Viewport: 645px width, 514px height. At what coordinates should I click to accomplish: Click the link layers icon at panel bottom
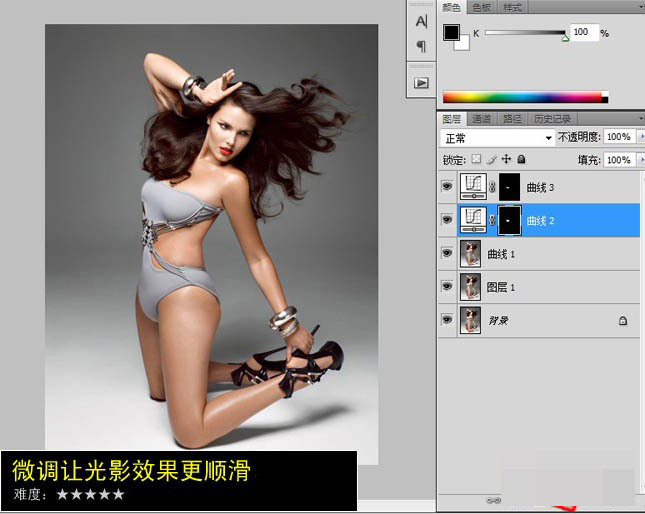click(x=492, y=499)
